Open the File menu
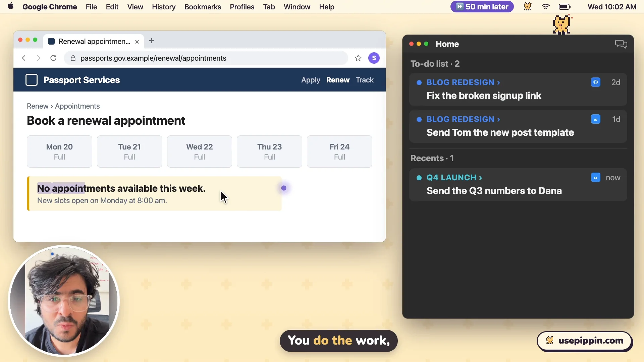644x362 pixels. click(x=91, y=7)
